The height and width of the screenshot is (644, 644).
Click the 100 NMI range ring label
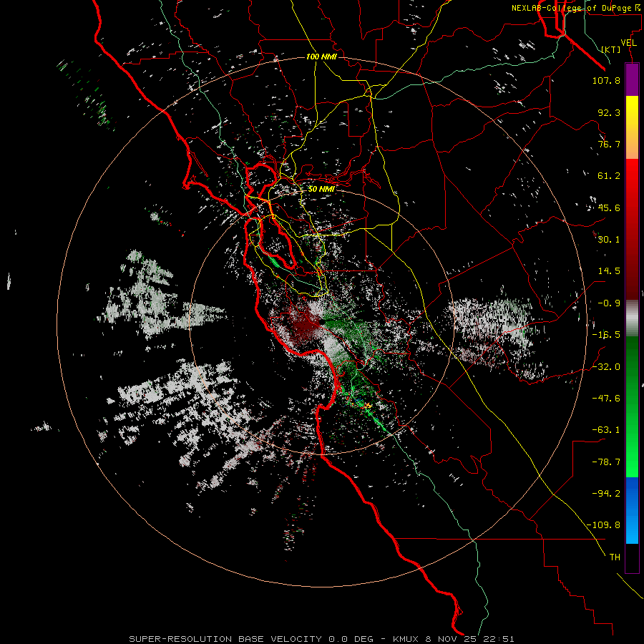coord(321,57)
